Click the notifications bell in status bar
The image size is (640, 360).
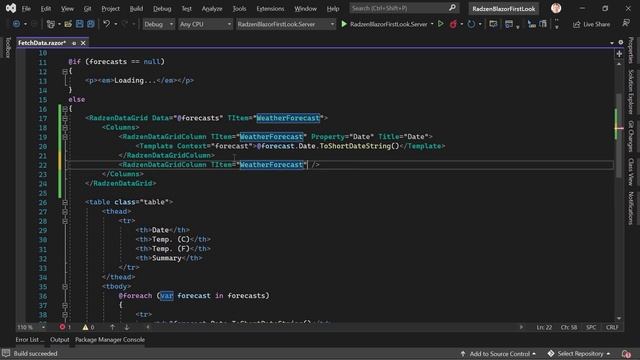pos(626,353)
